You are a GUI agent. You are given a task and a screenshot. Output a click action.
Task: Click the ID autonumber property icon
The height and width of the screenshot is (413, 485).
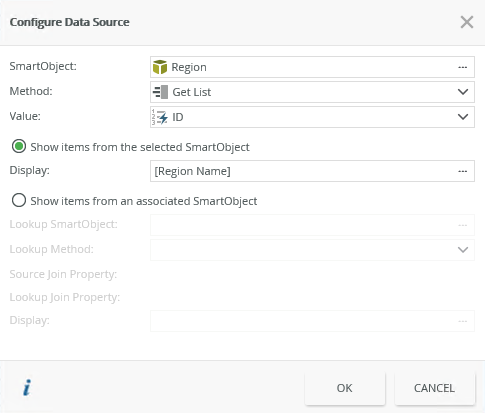tap(160, 117)
